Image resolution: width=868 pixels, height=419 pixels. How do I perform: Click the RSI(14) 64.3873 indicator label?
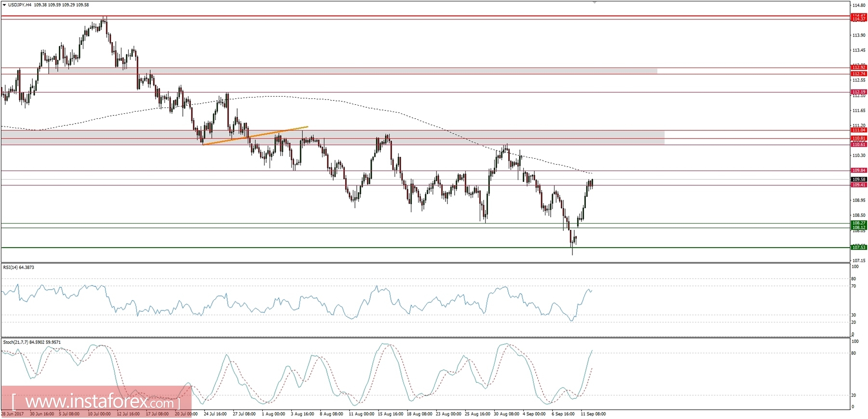pyautogui.click(x=19, y=267)
